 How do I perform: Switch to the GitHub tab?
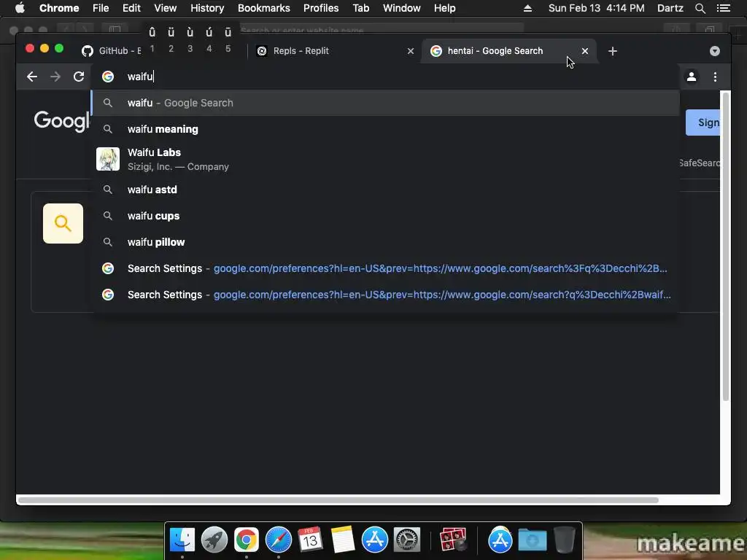coord(111,51)
